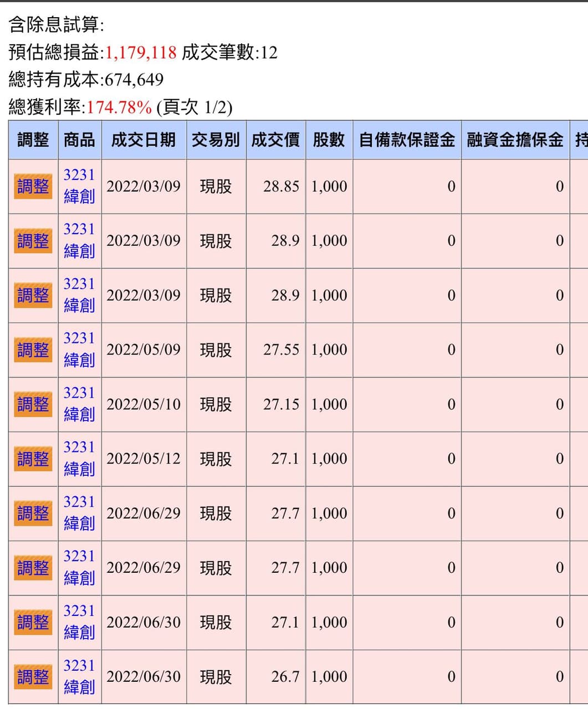
Task: Select the 融資金擔保金 column header
Action: pyautogui.click(x=515, y=140)
